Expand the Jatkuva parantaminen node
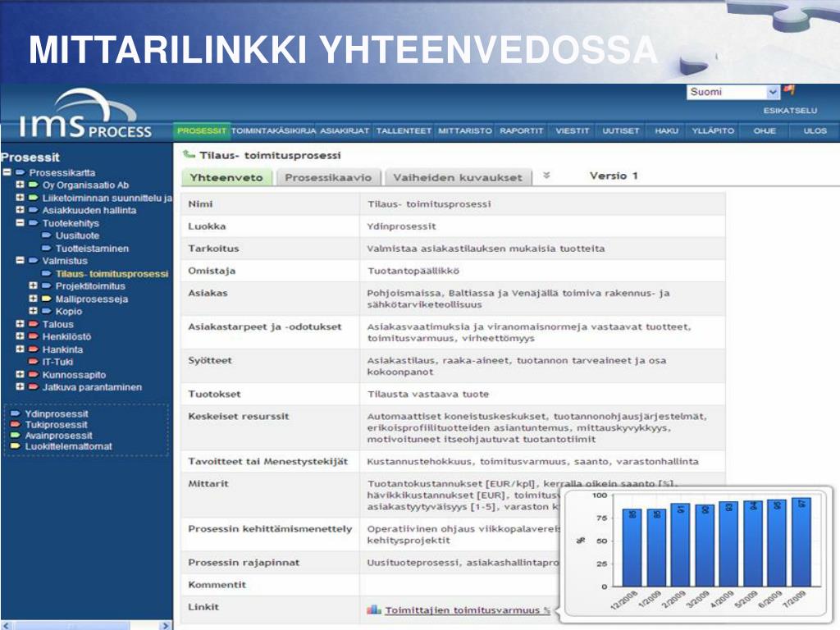Screen dimensions: 840x630 click(x=21, y=387)
